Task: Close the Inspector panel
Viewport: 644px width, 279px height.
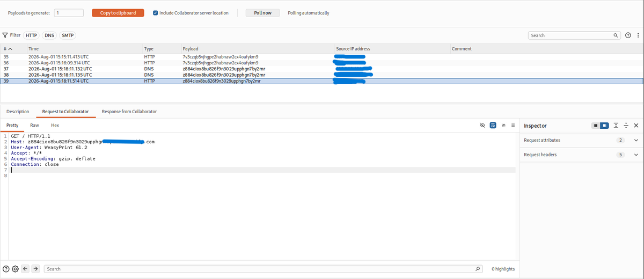Action: (x=636, y=126)
